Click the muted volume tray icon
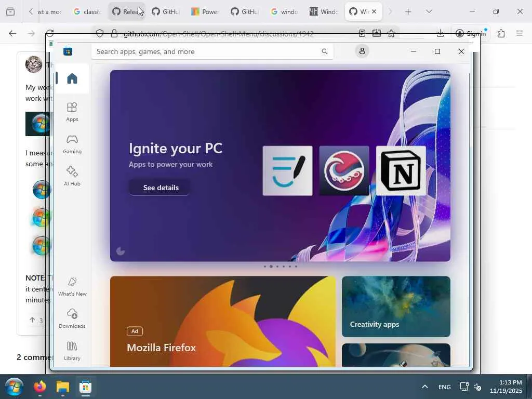The height and width of the screenshot is (399, 532). pyautogui.click(x=477, y=387)
